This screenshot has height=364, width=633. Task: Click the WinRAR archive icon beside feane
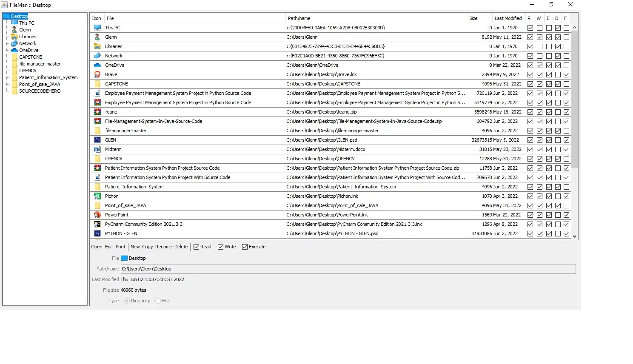[97, 112]
